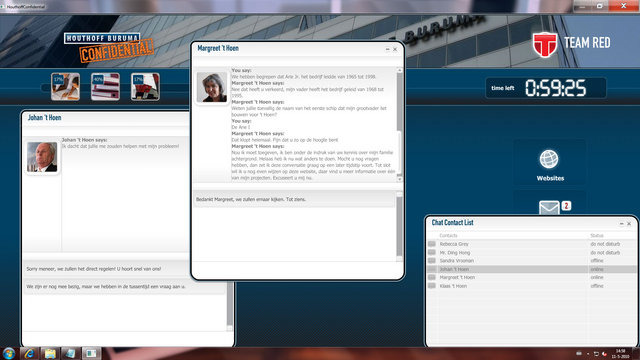Click the Margreet chat scrollbar up arrow
This screenshot has width=640, height=360.
[x=400, y=70]
